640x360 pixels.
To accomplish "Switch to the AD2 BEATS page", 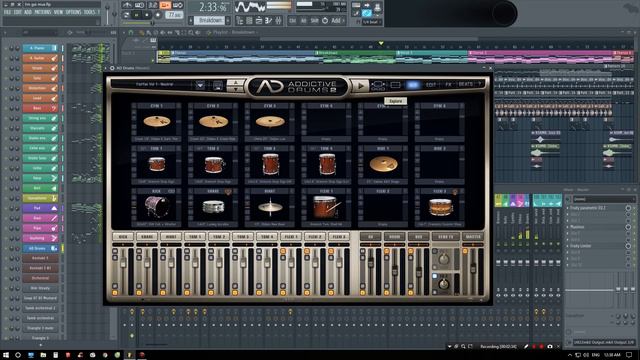I will [465, 84].
